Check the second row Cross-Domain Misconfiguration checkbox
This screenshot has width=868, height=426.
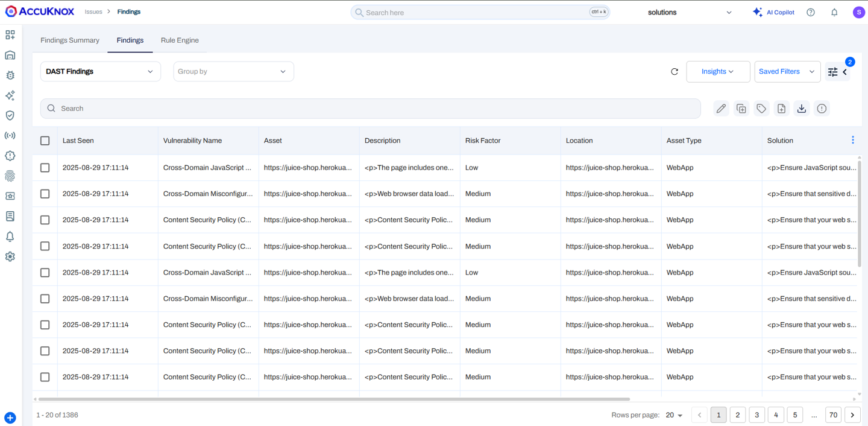tap(45, 194)
